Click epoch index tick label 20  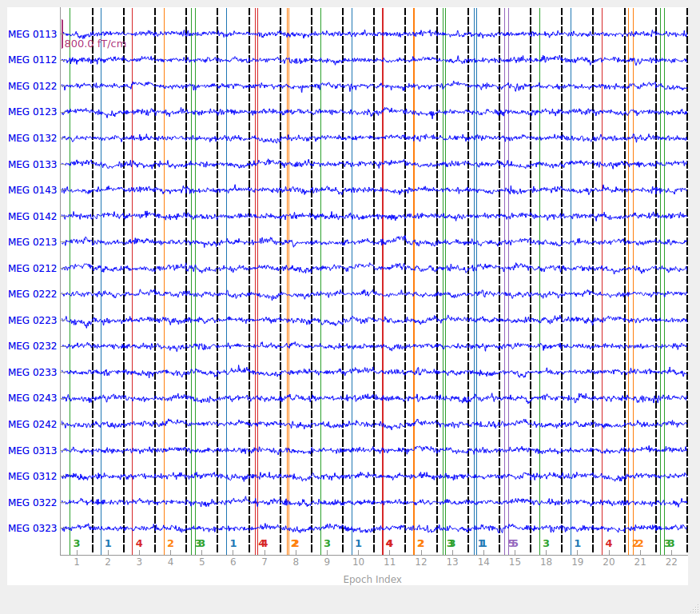609,562
